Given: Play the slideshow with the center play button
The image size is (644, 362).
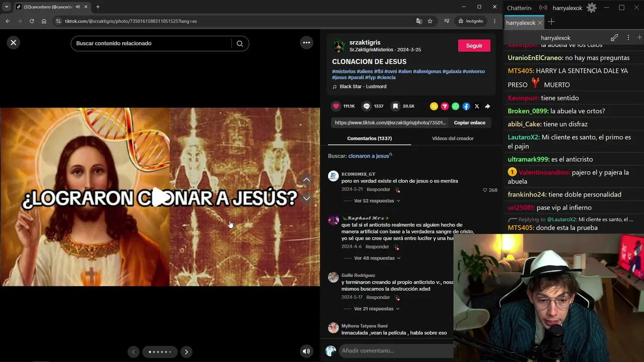Looking at the screenshot, I should tap(160, 197).
